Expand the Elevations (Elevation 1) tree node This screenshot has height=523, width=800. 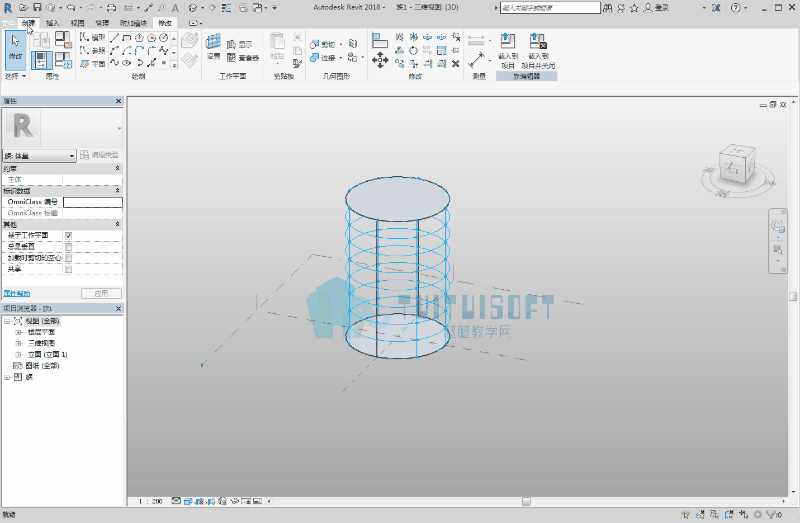point(18,355)
